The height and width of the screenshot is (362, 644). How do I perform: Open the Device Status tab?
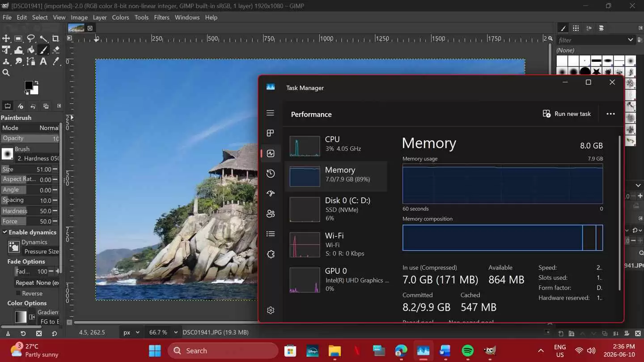pos(21,106)
